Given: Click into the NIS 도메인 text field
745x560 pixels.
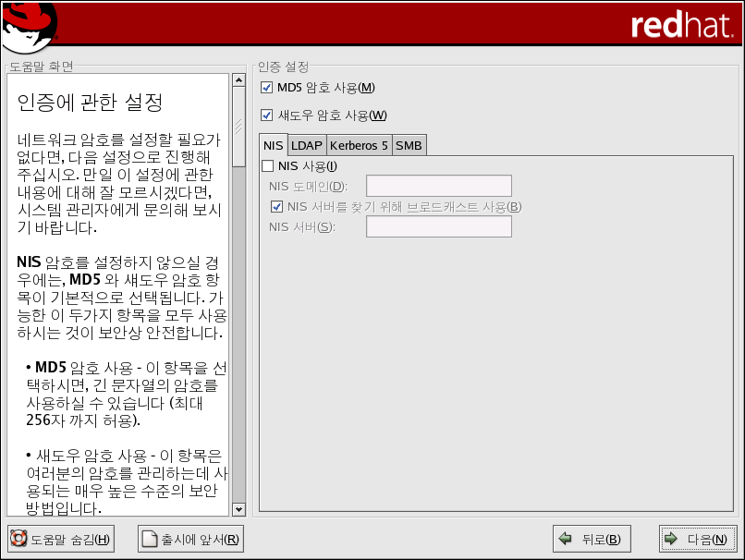Looking at the screenshot, I should [x=438, y=187].
